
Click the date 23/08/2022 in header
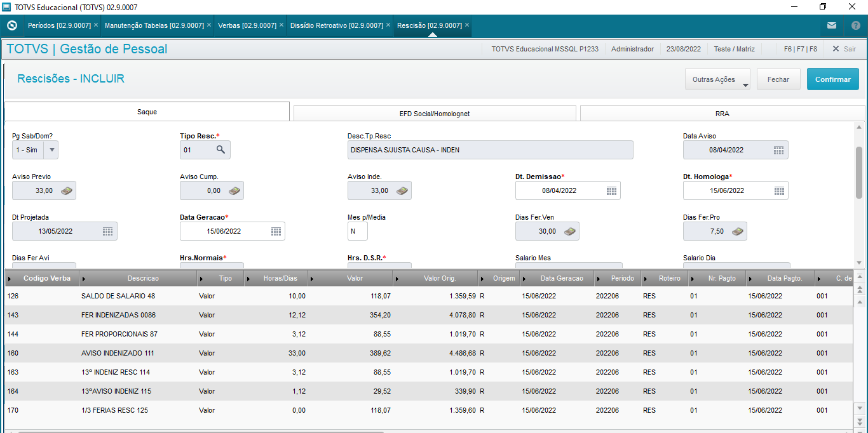pyautogui.click(x=684, y=49)
